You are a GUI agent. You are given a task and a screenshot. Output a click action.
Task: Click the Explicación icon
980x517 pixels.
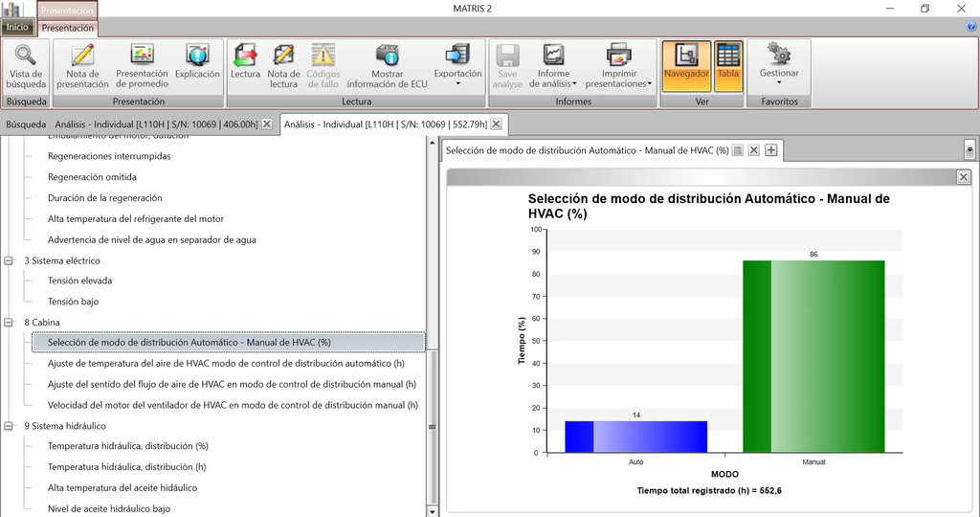pyautogui.click(x=197, y=56)
